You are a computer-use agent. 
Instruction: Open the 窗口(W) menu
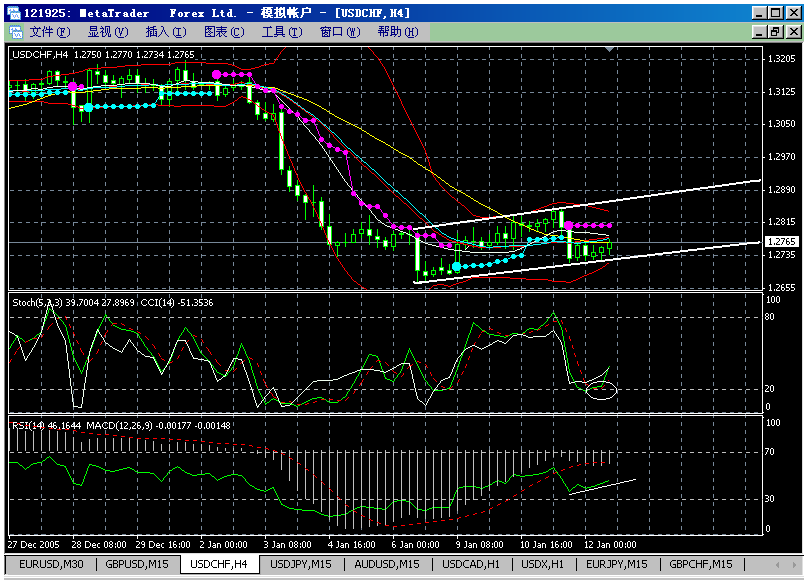tap(339, 32)
